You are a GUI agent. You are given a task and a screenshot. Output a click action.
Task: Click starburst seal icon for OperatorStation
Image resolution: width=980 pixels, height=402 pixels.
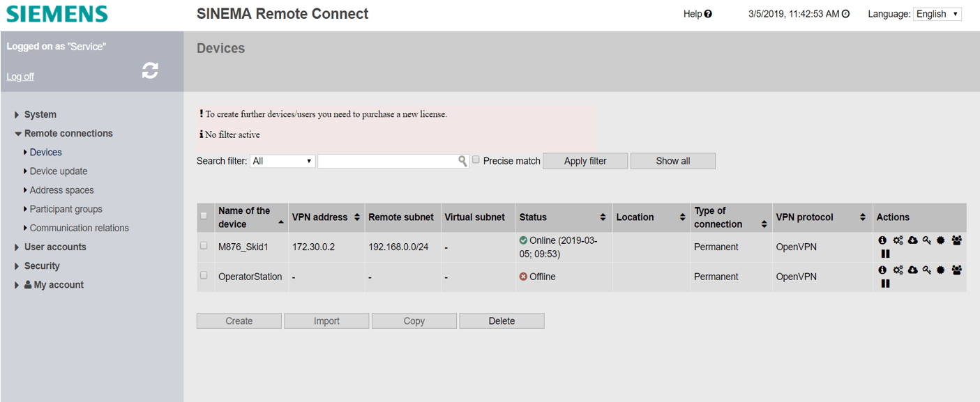[941, 270]
